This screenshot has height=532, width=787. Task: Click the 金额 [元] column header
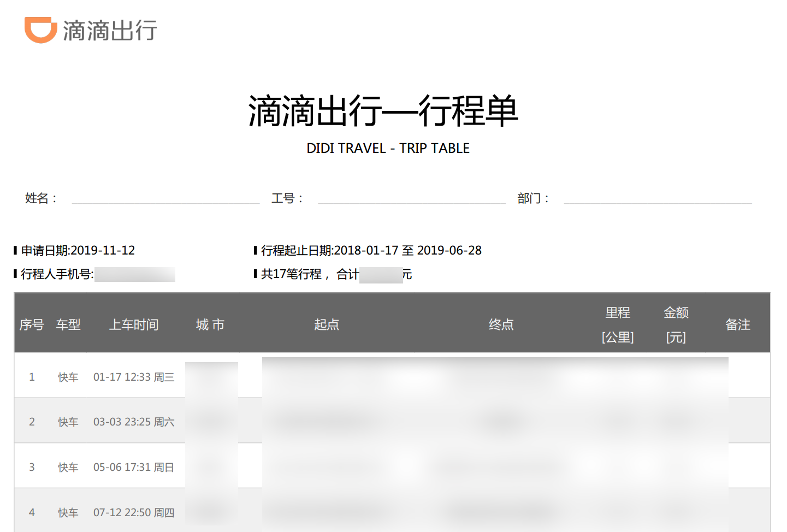(x=676, y=325)
